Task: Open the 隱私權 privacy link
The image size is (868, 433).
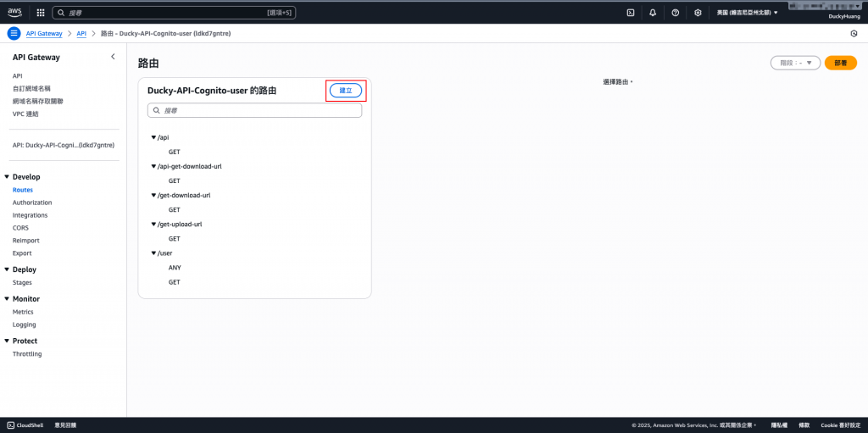Action: (780, 425)
